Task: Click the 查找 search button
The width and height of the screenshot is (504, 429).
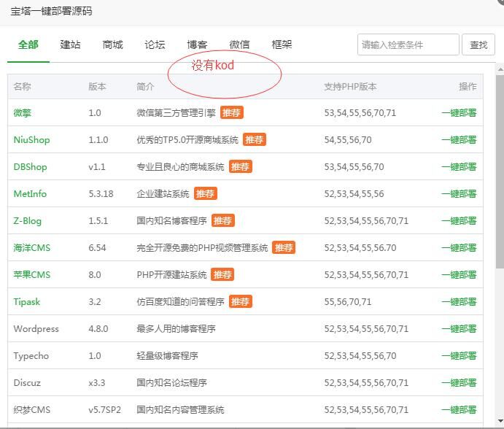Action: pyautogui.click(x=478, y=45)
